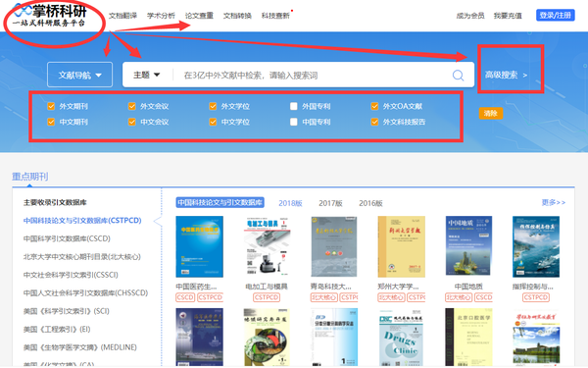This screenshot has height=368, width=588.
Task: Open the 郑州大学学... journal cover
Action: pos(401,246)
